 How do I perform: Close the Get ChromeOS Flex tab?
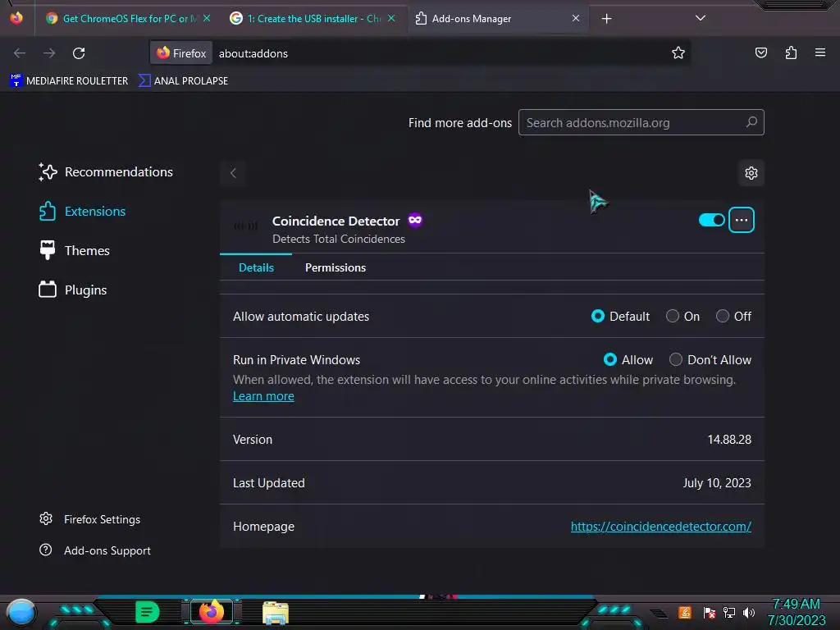[x=207, y=18]
